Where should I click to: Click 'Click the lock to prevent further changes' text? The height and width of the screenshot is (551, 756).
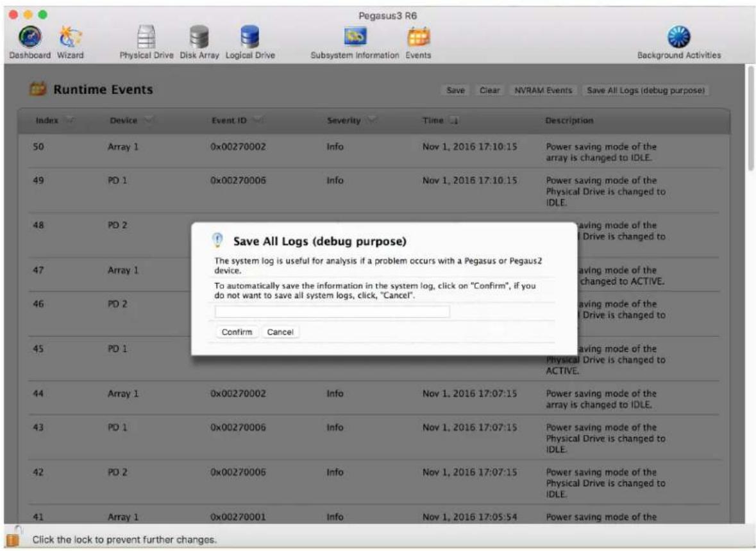[x=124, y=539]
